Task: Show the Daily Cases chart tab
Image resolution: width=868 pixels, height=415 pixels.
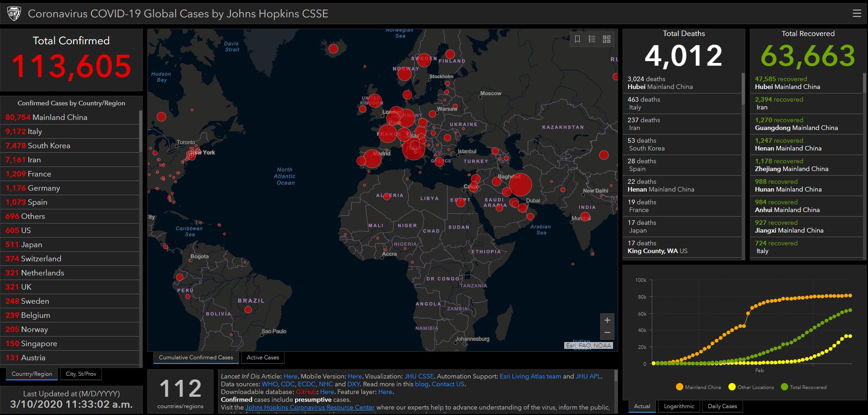Action: 722,406
